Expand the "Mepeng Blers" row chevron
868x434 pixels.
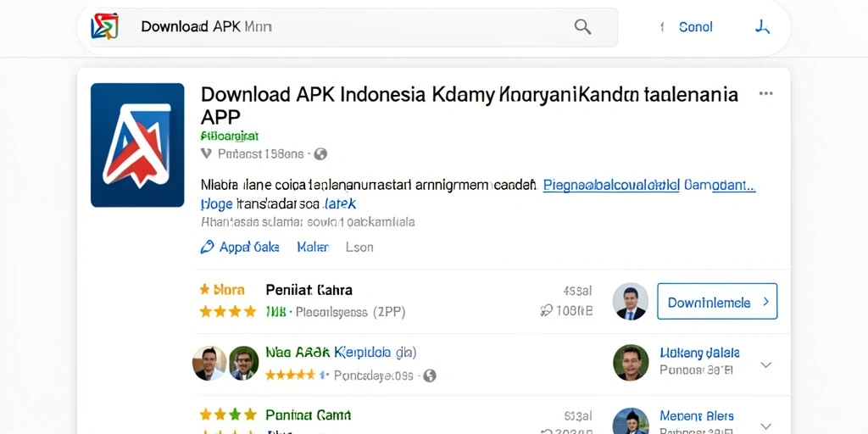pyautogui.click(x=766, y=426)
